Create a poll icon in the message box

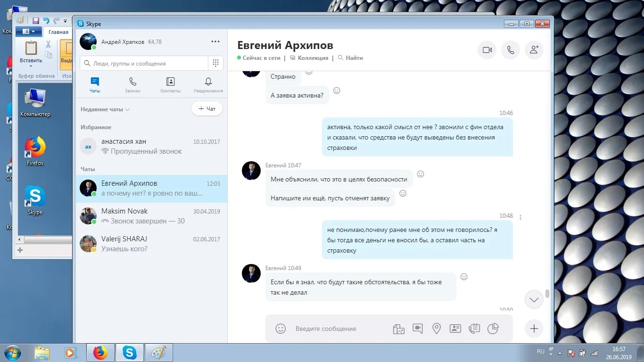(x=493, y=329)
